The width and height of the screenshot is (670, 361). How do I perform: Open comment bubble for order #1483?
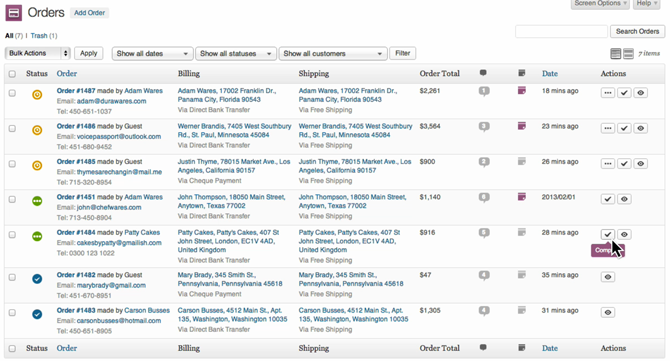click(x=484, y=311)
